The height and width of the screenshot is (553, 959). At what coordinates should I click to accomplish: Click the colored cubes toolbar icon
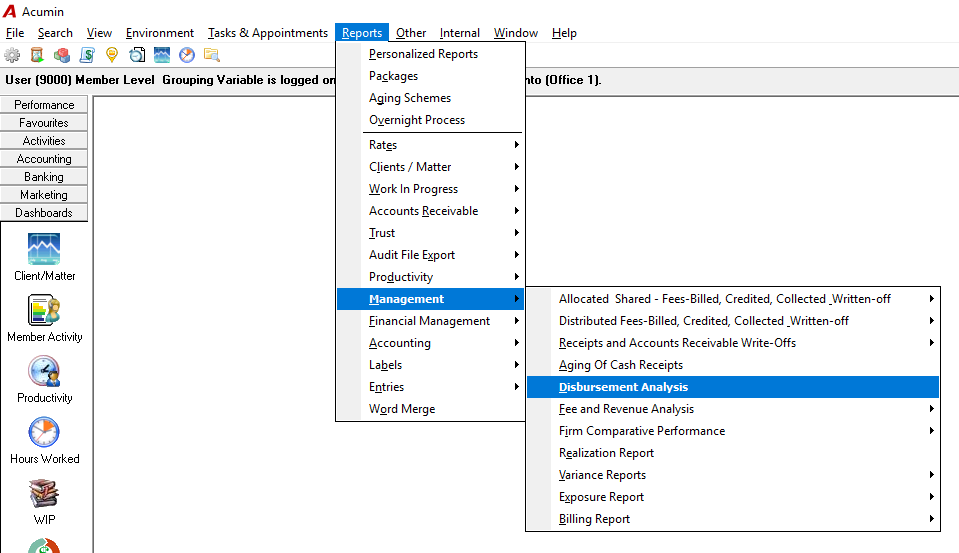click(x=62, y=55)
